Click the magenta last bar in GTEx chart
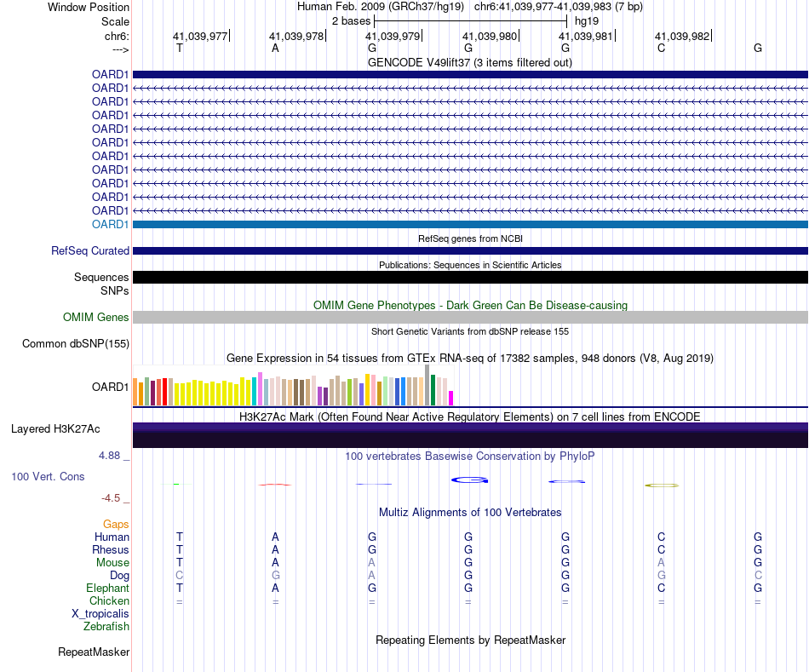The height and width of the screenshot is (672, 809). 451,398
